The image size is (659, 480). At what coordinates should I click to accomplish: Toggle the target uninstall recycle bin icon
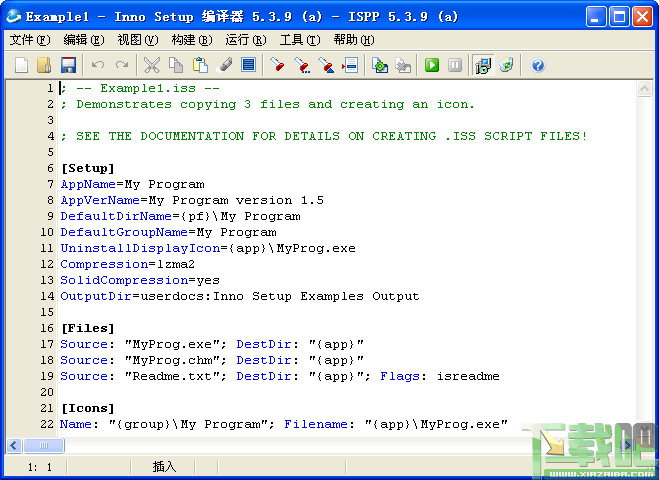506,65
